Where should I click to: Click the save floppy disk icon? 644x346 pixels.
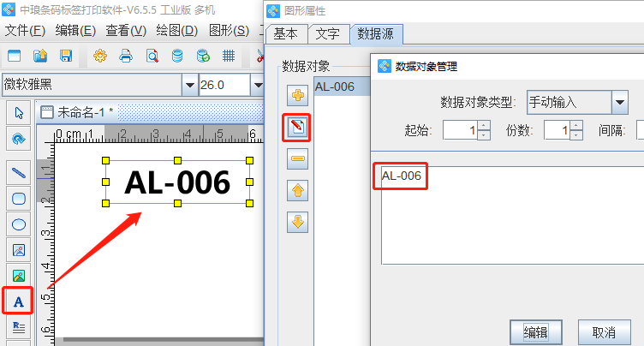click(65, 57)
